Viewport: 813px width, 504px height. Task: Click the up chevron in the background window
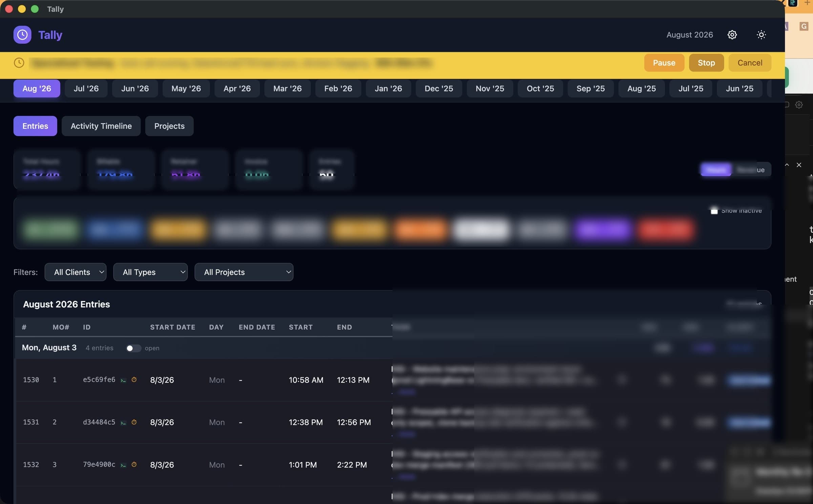click(x=787, y=165)
